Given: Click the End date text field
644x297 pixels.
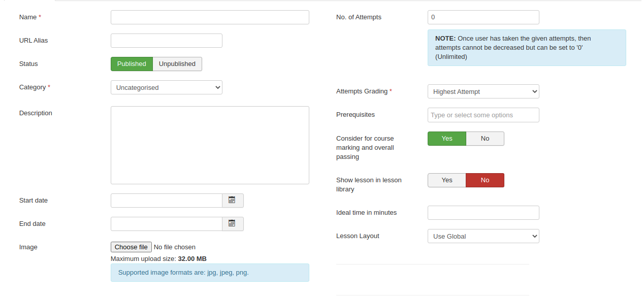Looking at the screenshot, I should click(166, 224).
